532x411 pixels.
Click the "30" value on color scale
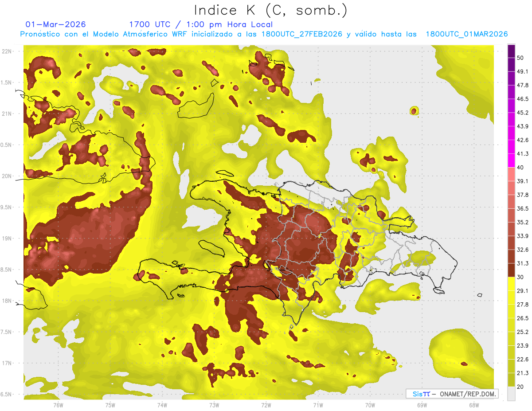click(x=521, y=278)
